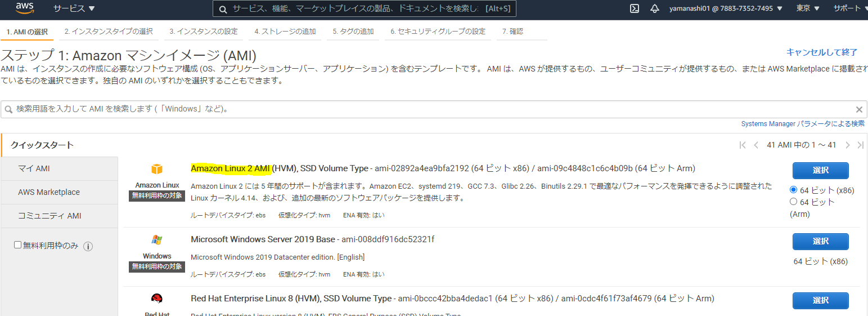Click free tier eligible badge under Amazon Linux
The height and width of the screenshot is (316, 868).
(x=157, y=195)
